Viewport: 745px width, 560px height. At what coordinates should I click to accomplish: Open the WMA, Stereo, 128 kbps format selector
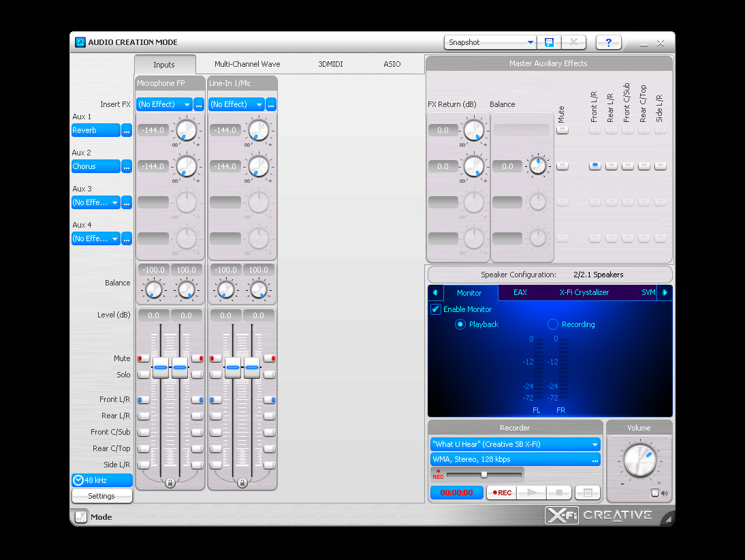(x=515, y=460)
